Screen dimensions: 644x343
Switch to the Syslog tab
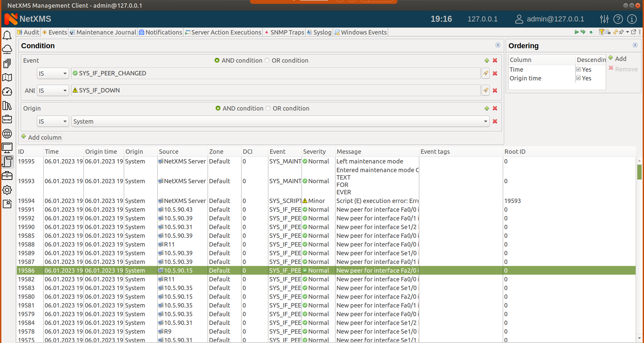322,32
